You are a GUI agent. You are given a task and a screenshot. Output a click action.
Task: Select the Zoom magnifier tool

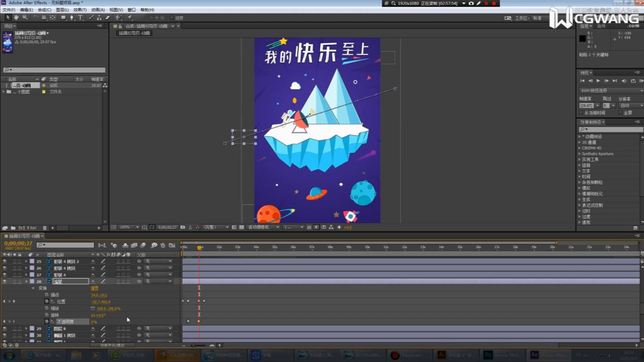(x=25, y=17)
